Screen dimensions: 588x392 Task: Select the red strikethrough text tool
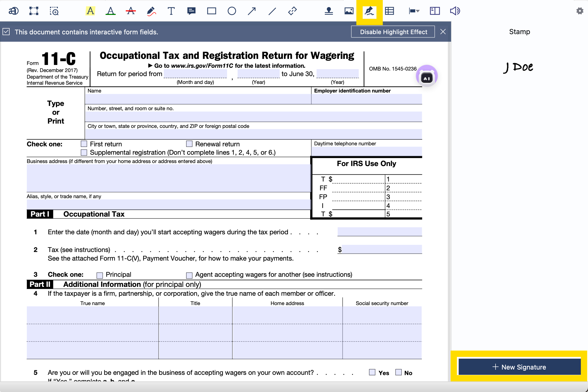click(x=131, y=11)
